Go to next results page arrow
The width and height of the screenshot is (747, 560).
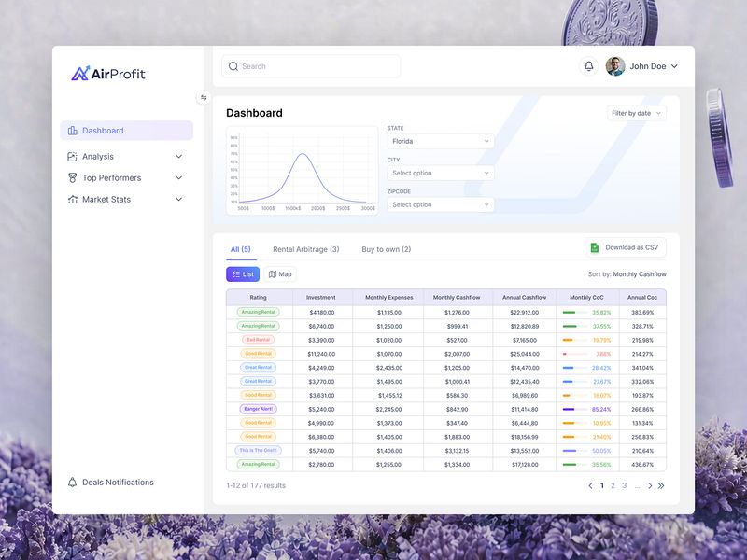click(650, 485)
